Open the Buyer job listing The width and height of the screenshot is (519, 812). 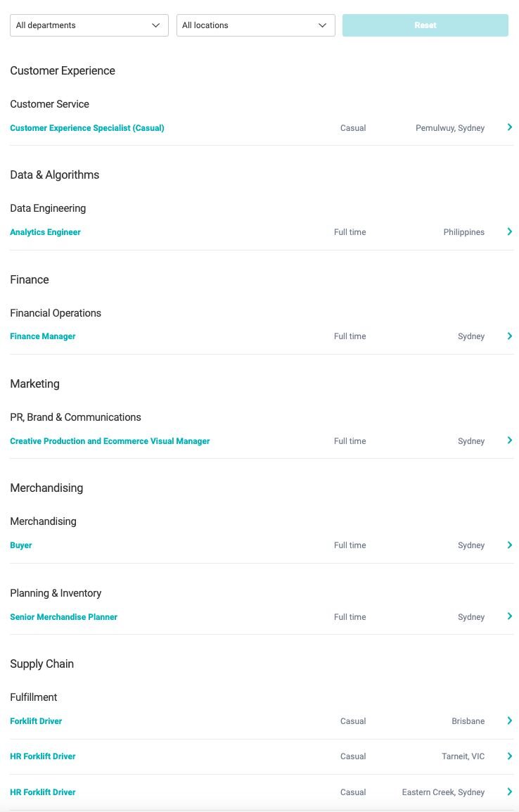pos(21,545)
